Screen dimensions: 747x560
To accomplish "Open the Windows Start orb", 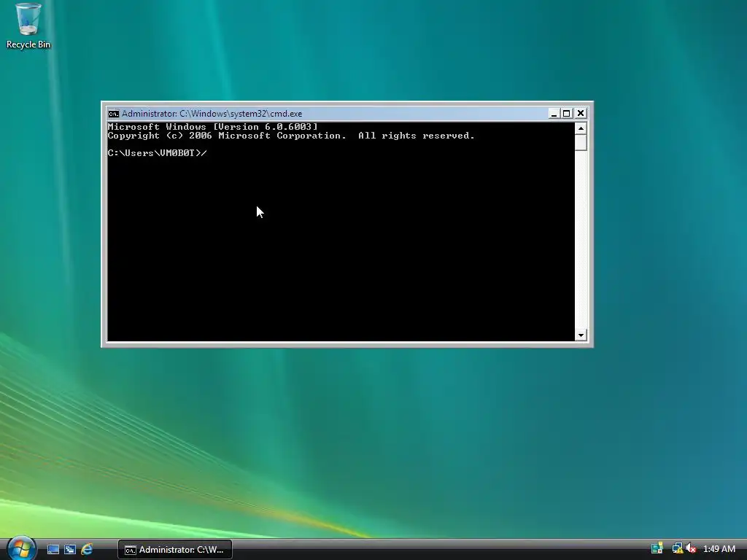I will (x=21, y=548).
